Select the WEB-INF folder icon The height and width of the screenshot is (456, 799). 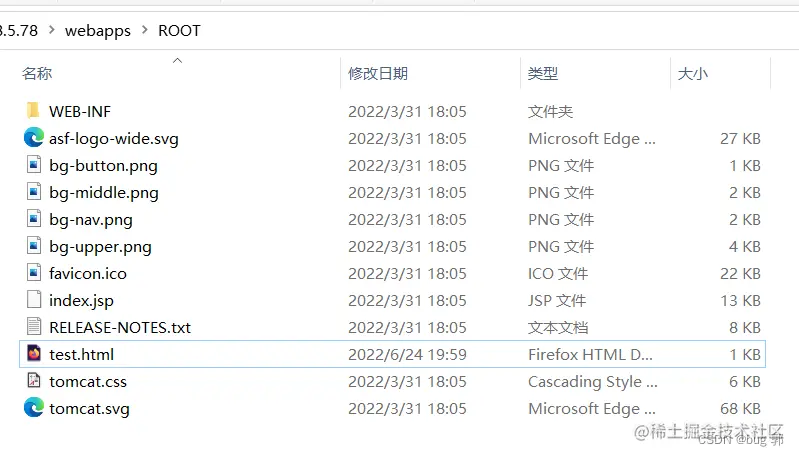click(x=33, y=111)
